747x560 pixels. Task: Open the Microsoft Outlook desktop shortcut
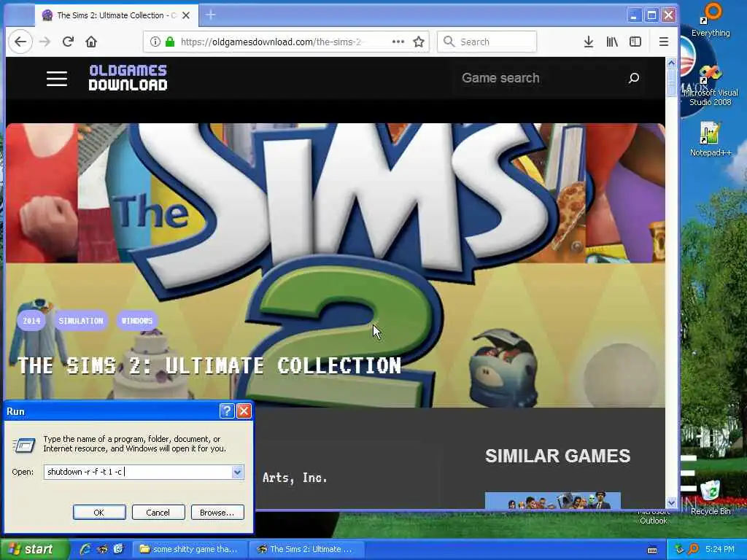(653, 517)
